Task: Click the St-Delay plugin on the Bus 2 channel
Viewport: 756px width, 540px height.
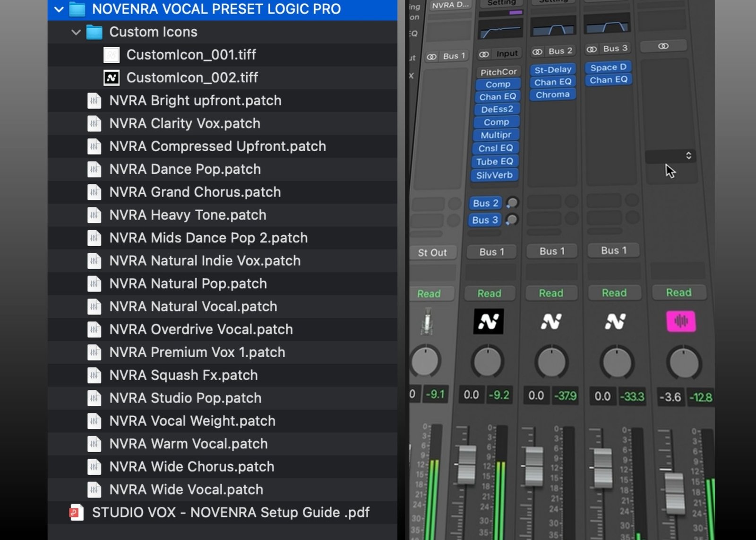Action: [x=552, y=70]
